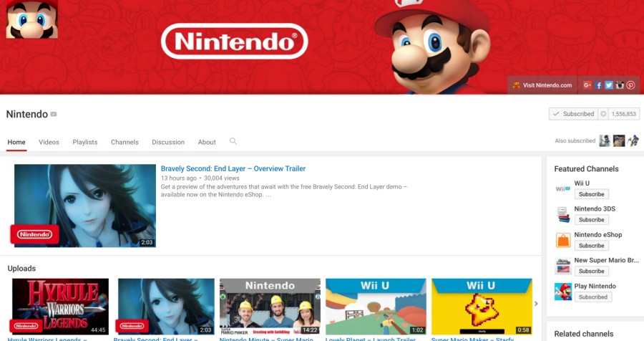Open Bravely Second Overview Trailer title link
This screenshot has height=341, width=644.
click(x=233, y=168)
